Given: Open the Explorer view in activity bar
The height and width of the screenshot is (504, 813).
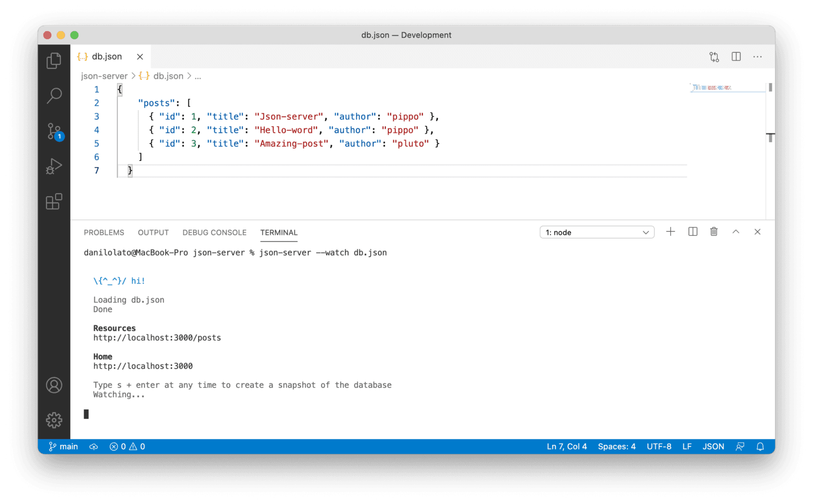Looking at the screenshot, I should click(x=54, y=61).
